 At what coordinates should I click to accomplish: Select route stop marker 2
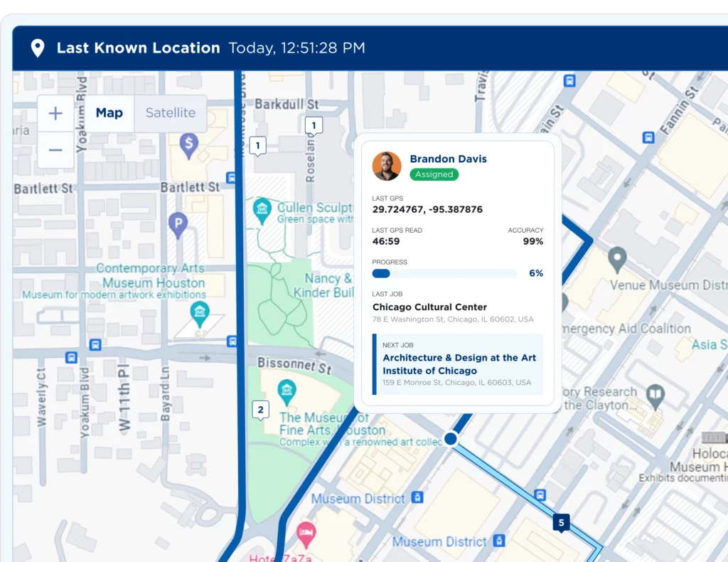[x=260, y=410]
